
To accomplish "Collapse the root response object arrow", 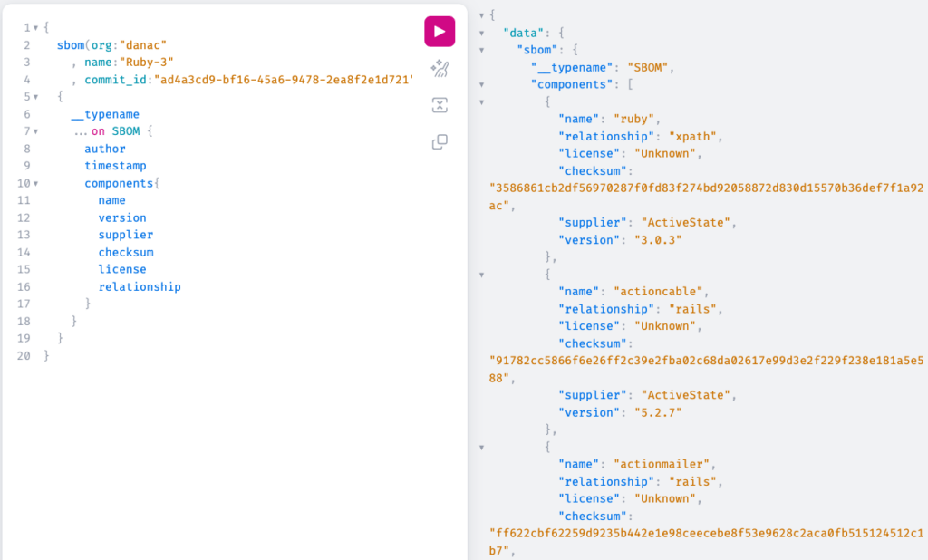I will pyautogui.click(x=481, y=15).
